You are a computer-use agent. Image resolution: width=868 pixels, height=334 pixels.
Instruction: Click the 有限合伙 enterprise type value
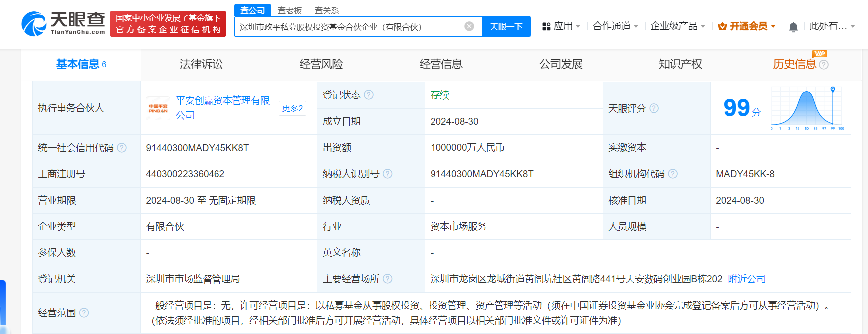point(165,226)
